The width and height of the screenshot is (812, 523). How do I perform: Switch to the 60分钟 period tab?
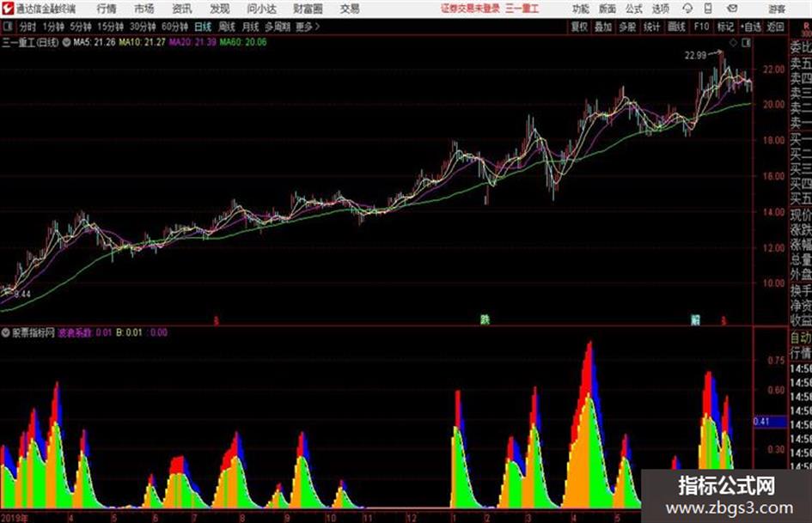(174, 27)
